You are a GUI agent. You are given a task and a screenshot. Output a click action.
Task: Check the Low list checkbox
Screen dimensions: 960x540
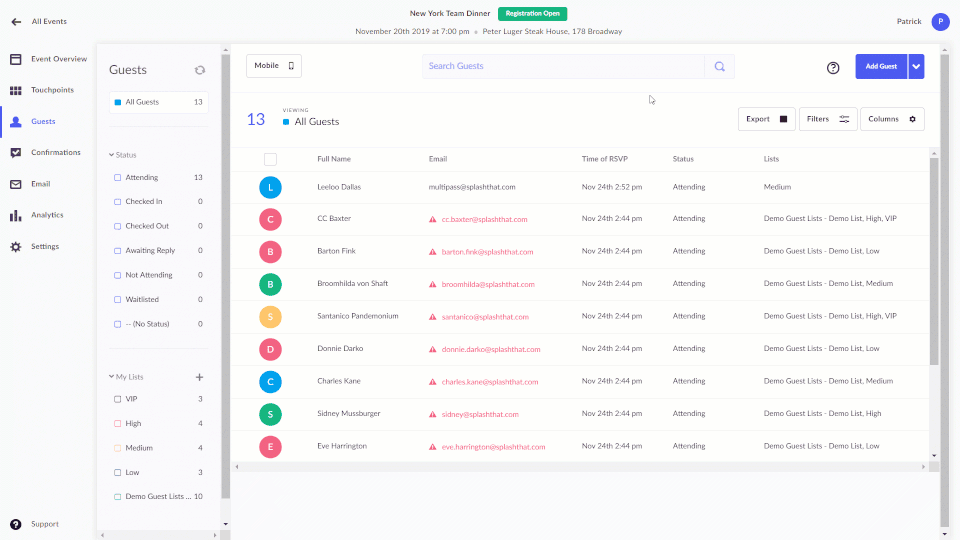pyautogui.click(x=118, y=473)
